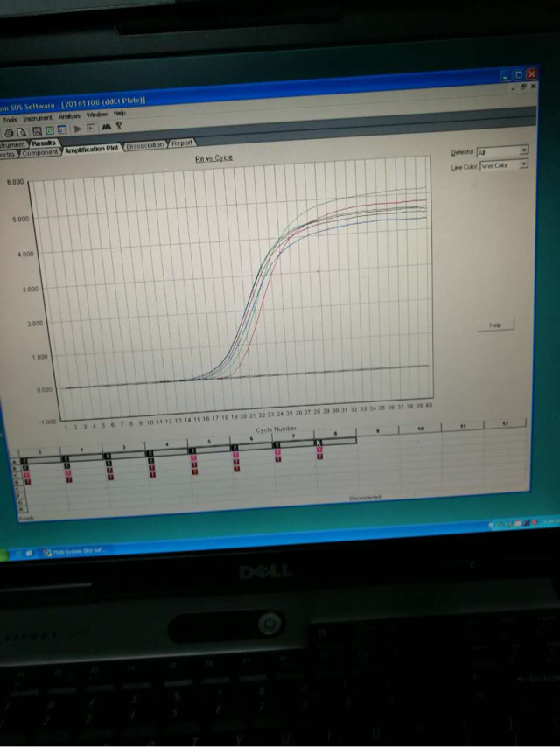Click the AB toolbar icon
560x747 pixels.
pyautogui.click(x=106, y=127)
